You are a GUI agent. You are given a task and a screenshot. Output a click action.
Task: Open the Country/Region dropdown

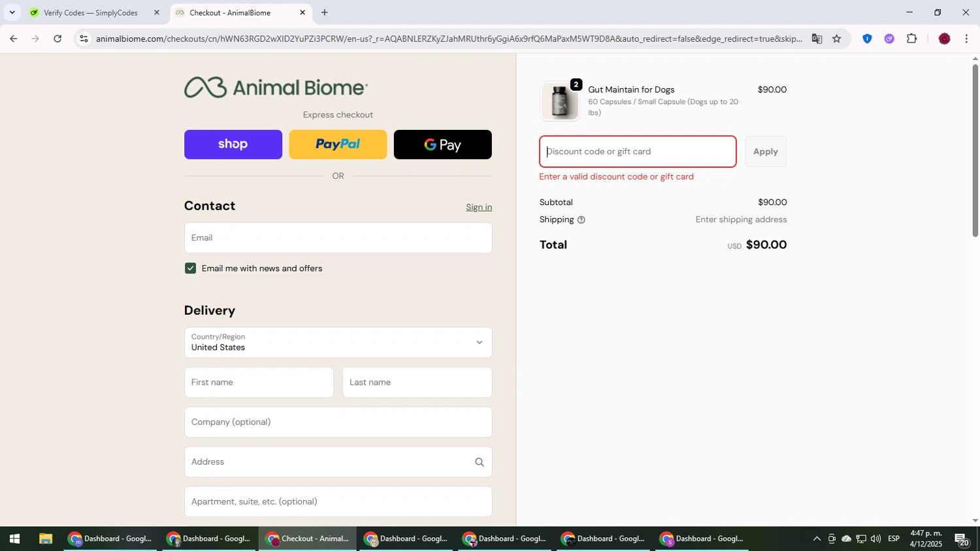[x=338, y=343]
